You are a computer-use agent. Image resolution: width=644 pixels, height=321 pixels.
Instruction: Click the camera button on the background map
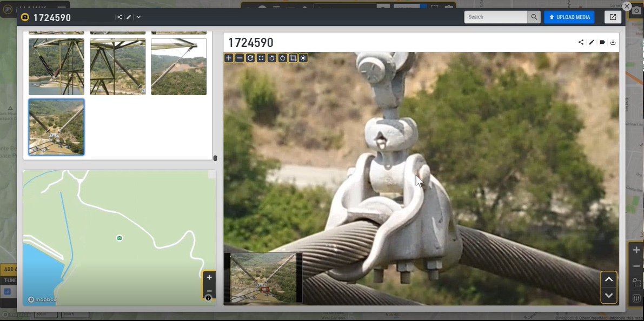pos(636,11)
